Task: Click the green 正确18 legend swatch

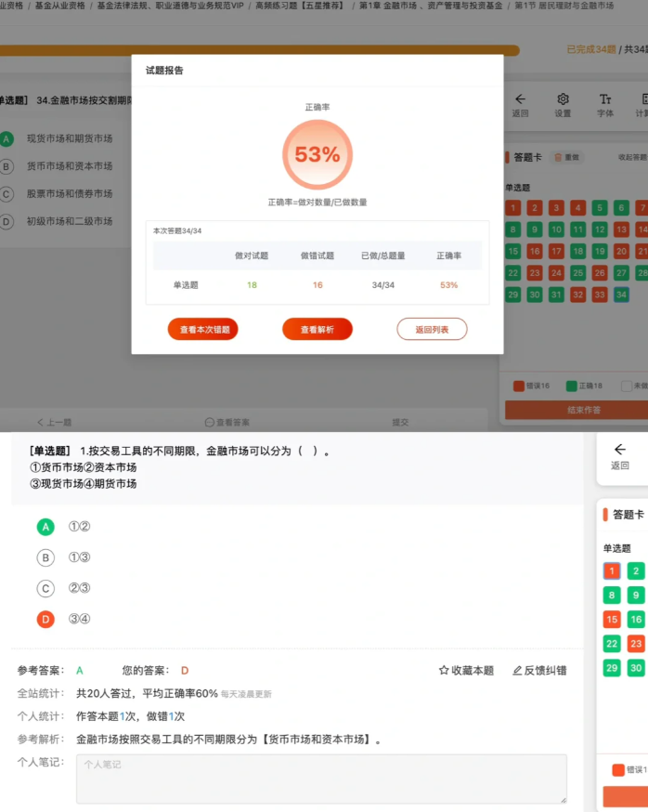Action: point(571,386)
